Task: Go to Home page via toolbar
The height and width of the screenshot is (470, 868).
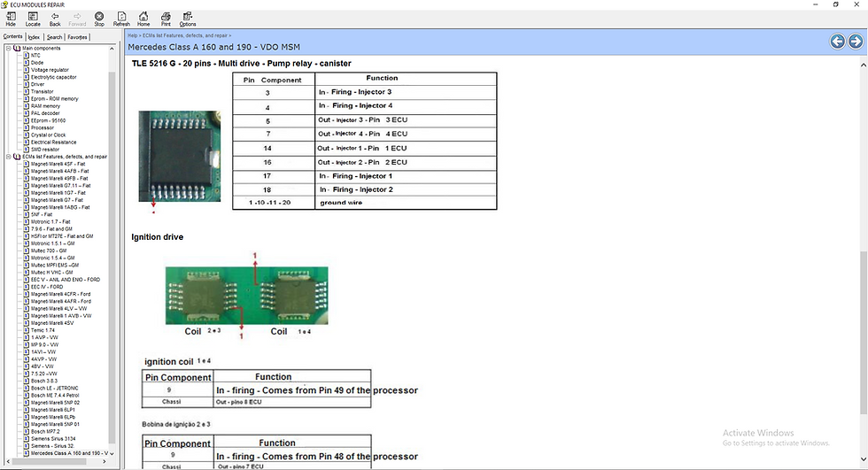Action: click(143, 19)
